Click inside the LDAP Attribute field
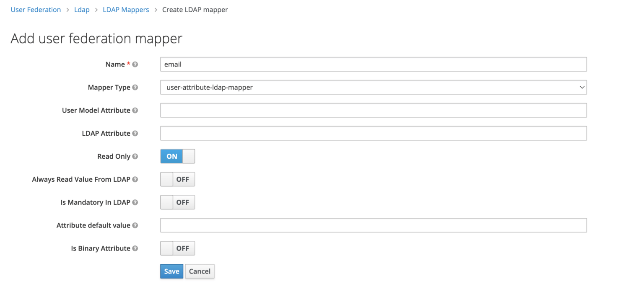 (373, 133)
